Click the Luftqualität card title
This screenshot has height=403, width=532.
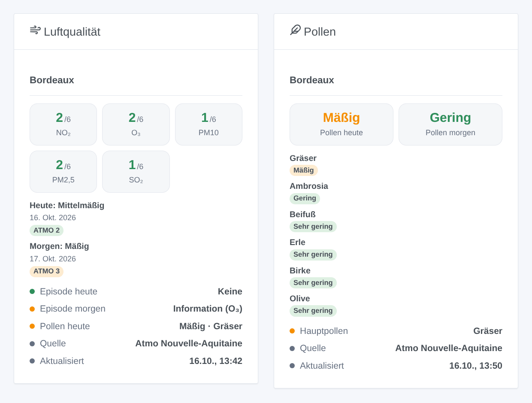[x=72, y=32]
